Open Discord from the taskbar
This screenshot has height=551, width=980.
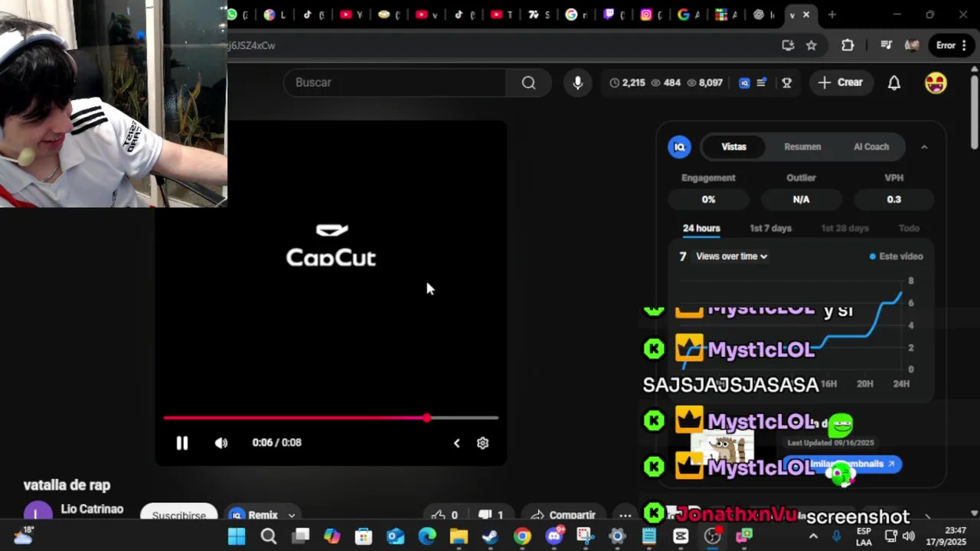[554, 536]
